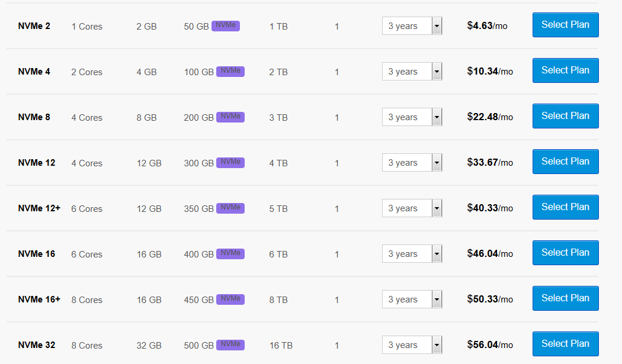
Task: Open billing term dropdown for NVMe 2
Action: pos(412,26)
